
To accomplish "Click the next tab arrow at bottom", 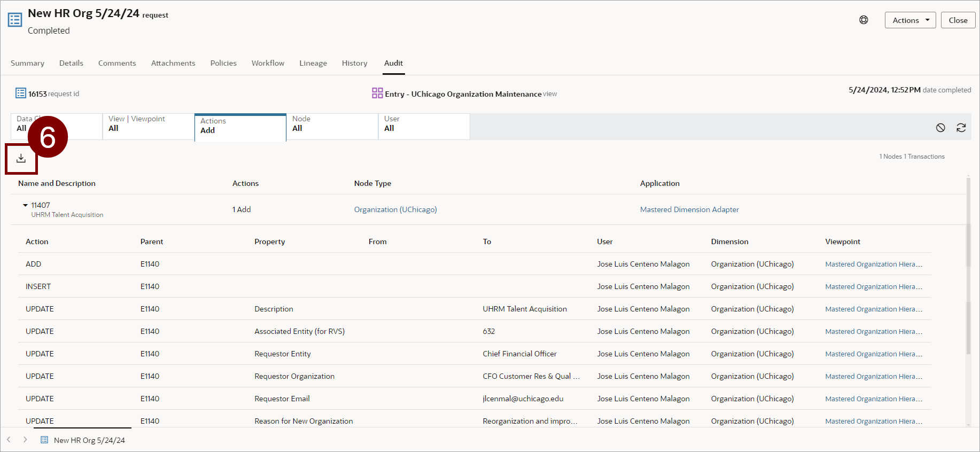I will [25, 440].
